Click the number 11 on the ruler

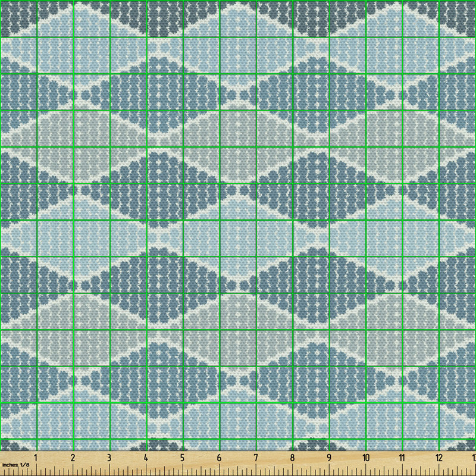coord(402,458)
